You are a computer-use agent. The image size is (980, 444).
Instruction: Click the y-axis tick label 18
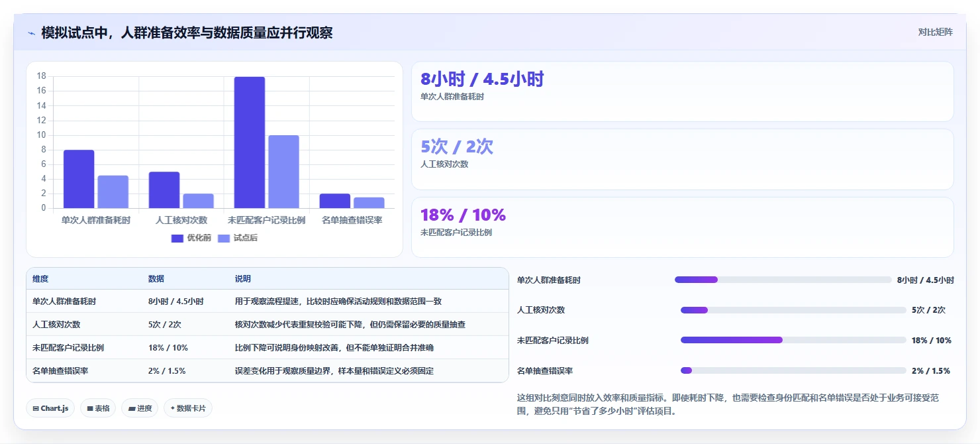coord(41,76)
